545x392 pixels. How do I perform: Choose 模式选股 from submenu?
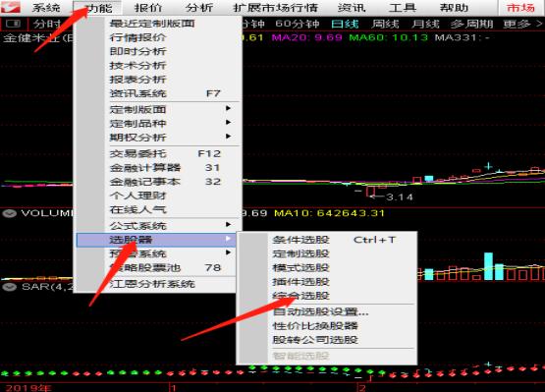click(x=327, y=267)
